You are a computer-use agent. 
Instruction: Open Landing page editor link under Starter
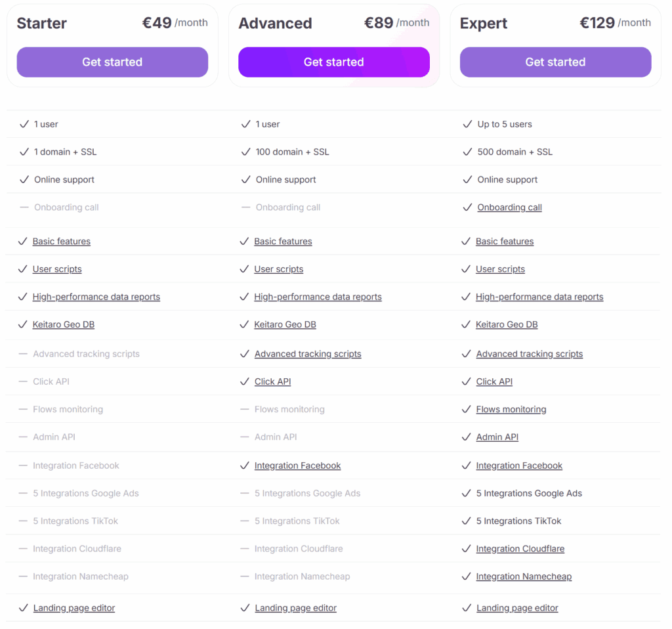[x=74, y=608]
